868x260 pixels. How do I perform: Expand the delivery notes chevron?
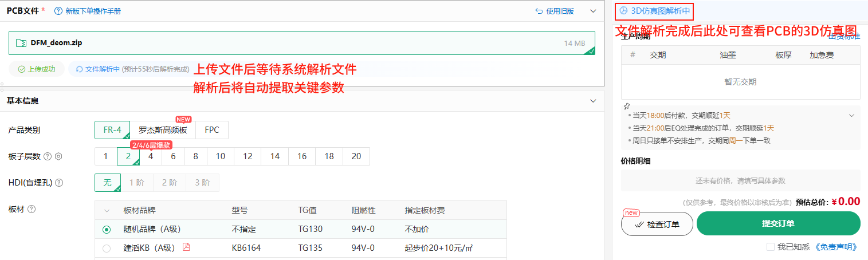tap(851, 115)
